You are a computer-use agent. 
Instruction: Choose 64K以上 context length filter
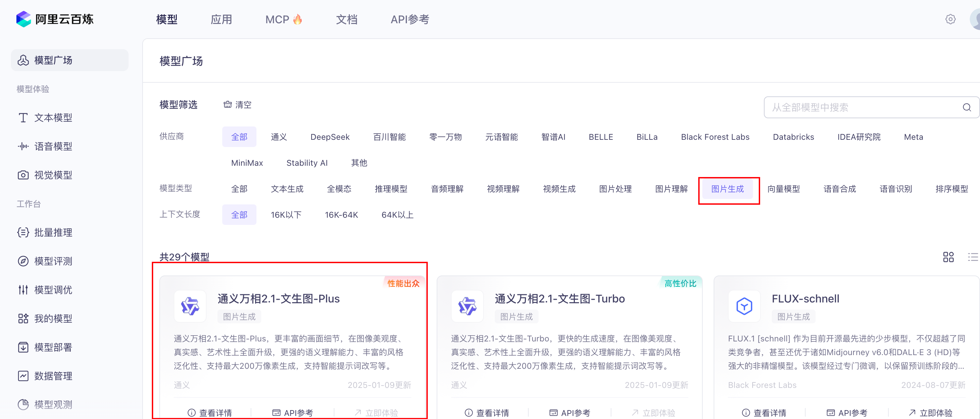point(397,215)
